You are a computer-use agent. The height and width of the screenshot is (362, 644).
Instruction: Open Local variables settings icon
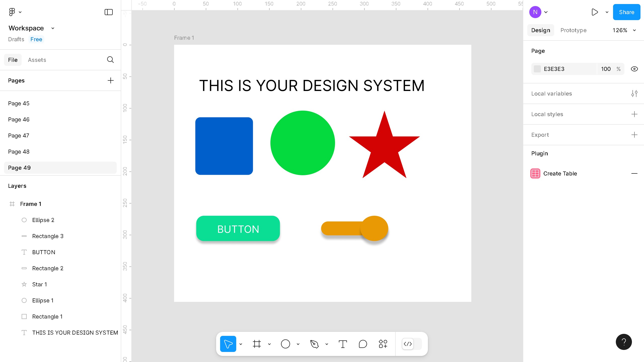pos(634,94)
